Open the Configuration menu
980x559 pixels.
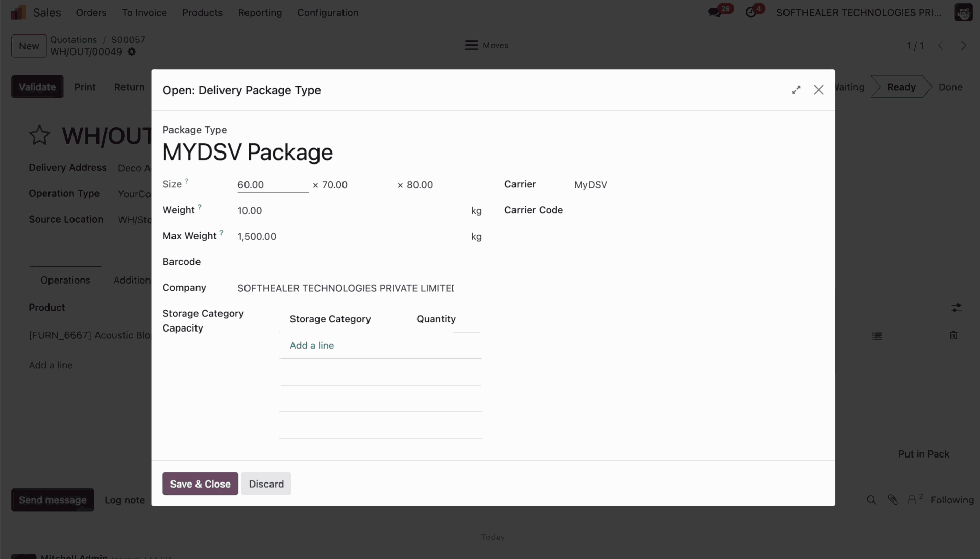click(x=328, y=12)
